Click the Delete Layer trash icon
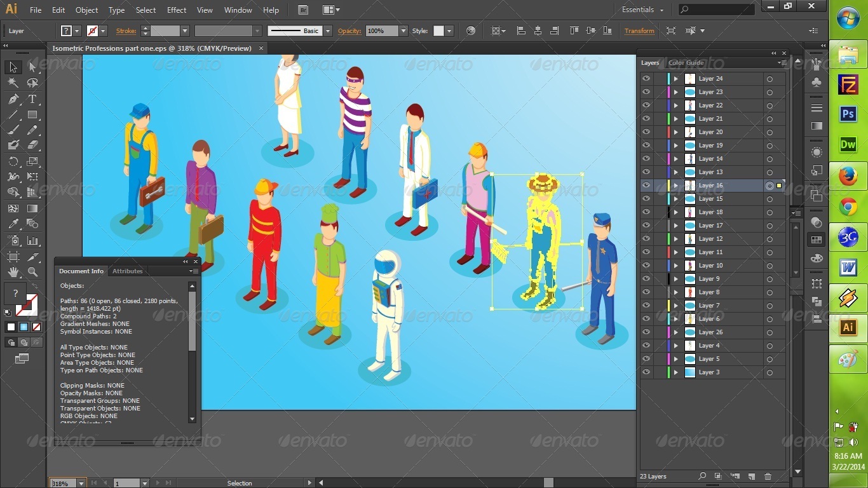868x488 pixels. click(x=768, y=475)
